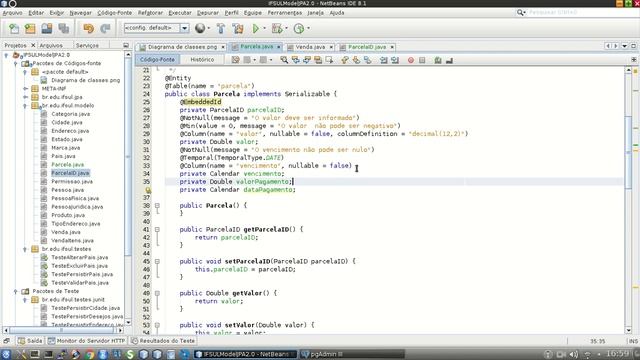Minimize the Projetos panel window icon
640x360 pixels.
pyautogui.click(x=126, y=45)
